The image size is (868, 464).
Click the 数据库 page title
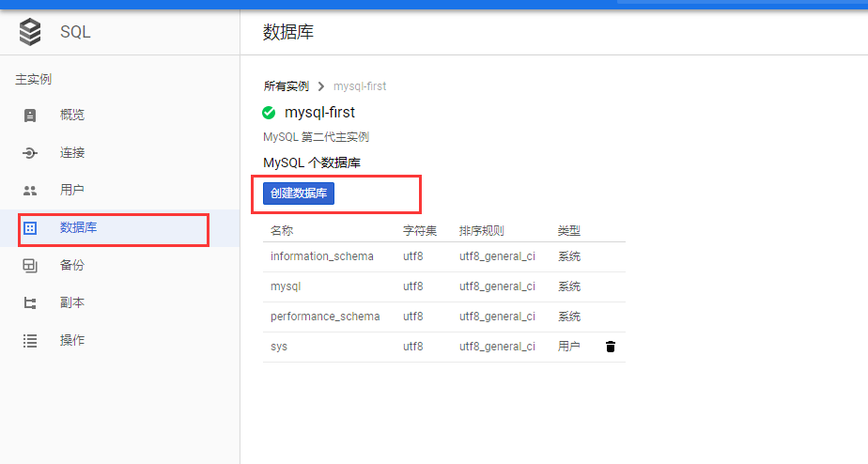(x=287, y=32)
